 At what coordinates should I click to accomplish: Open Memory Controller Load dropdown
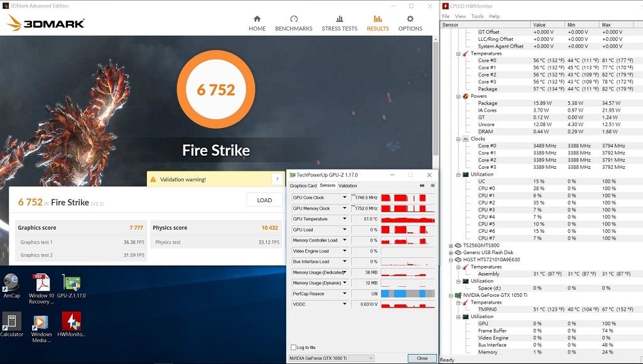pyautogui.click(x=345, y=240)
